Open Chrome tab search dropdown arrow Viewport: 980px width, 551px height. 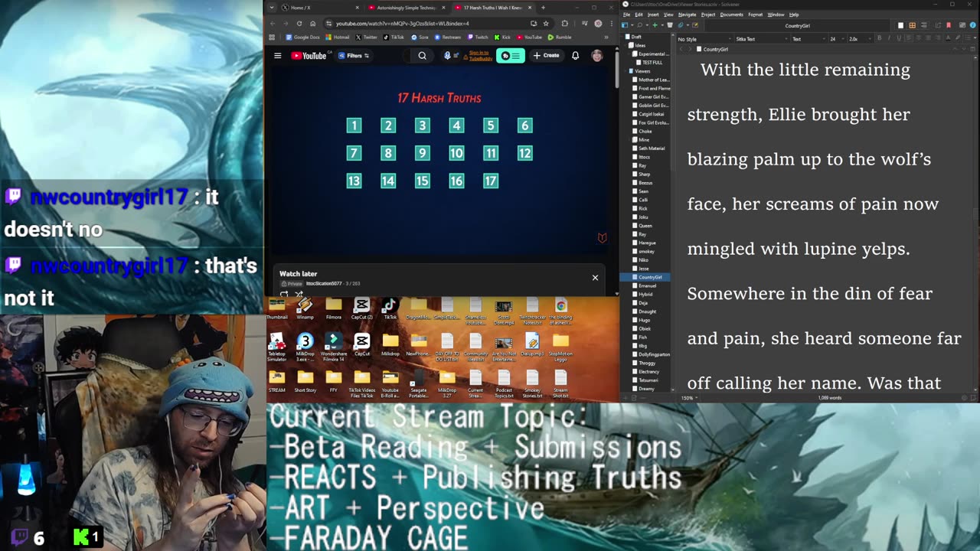click(x=271, y=8)
